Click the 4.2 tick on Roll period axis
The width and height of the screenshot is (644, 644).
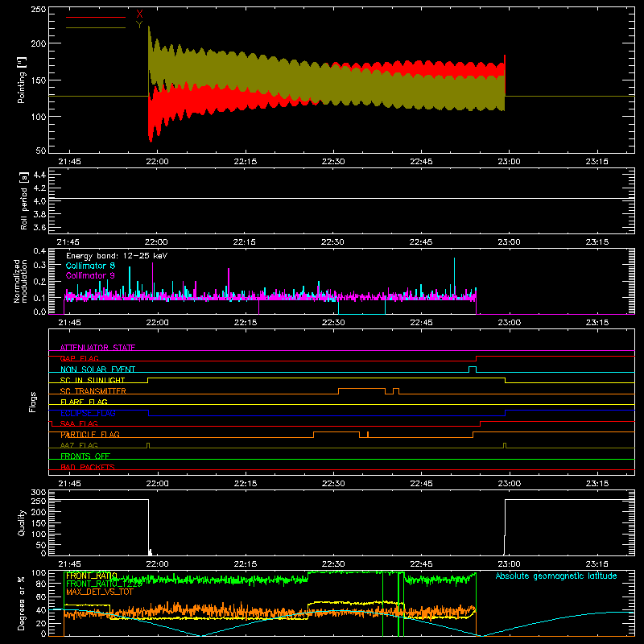click(x=39, y=188)
